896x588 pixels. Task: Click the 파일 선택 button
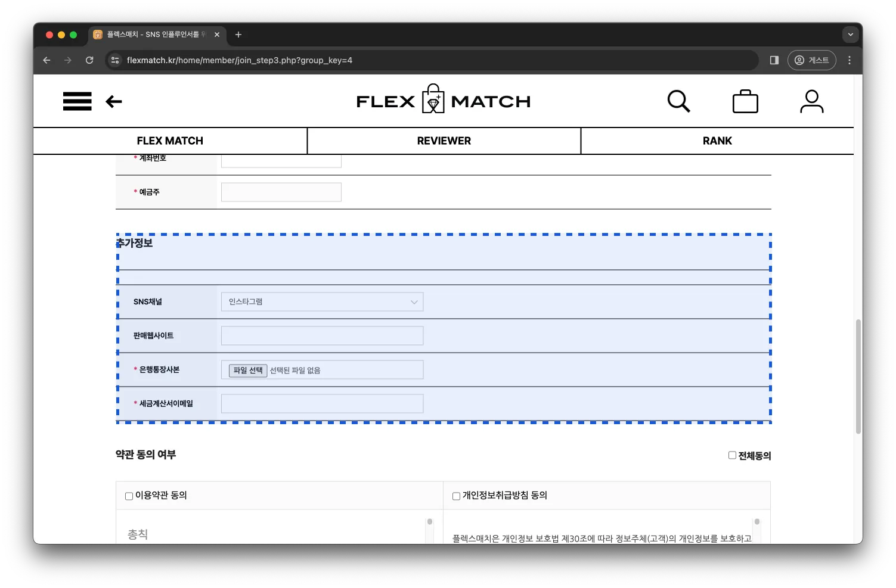pos(248,371)
